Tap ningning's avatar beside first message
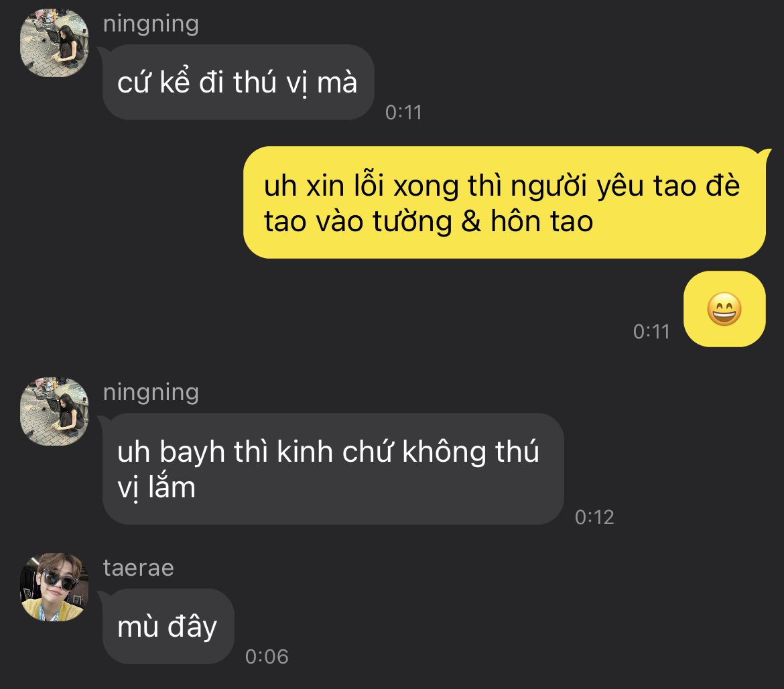This screenshot has width=784, height=689. pyautogui.click(x=54, y=42)
